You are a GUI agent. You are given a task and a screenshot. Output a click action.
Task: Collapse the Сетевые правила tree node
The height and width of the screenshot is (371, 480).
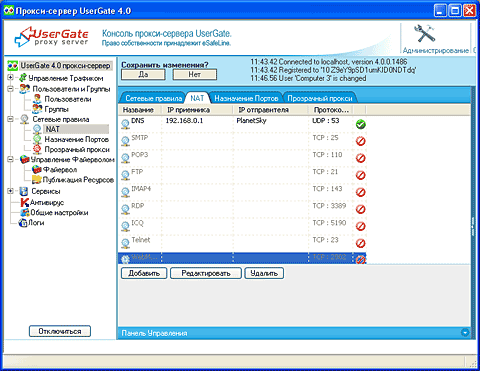click(x=10, y=119)
